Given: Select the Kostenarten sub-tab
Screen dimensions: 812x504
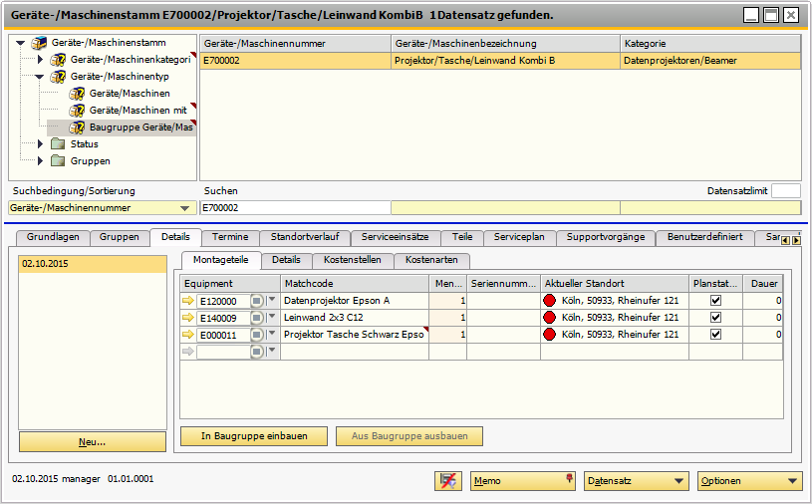Looking at the screenshot, I should point(431,260).
